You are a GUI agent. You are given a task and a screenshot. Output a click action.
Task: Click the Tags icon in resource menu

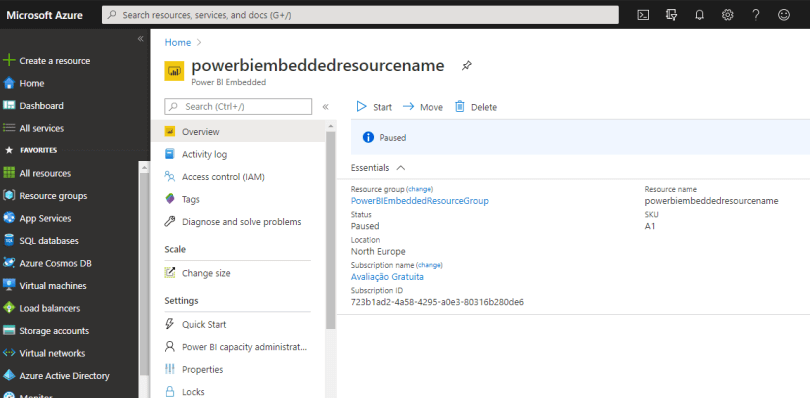click(169, 199)
